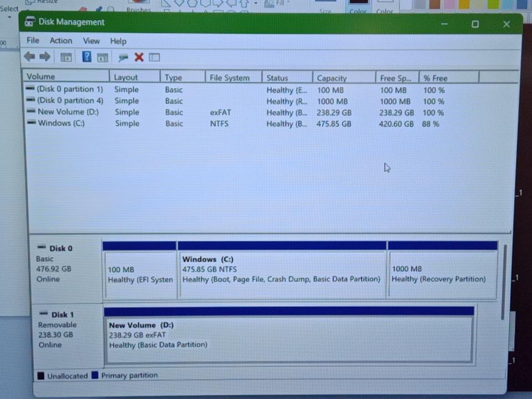Select the New Volume (D:) partition block on Disk 1
532x399 pixels.
[289, 335]
